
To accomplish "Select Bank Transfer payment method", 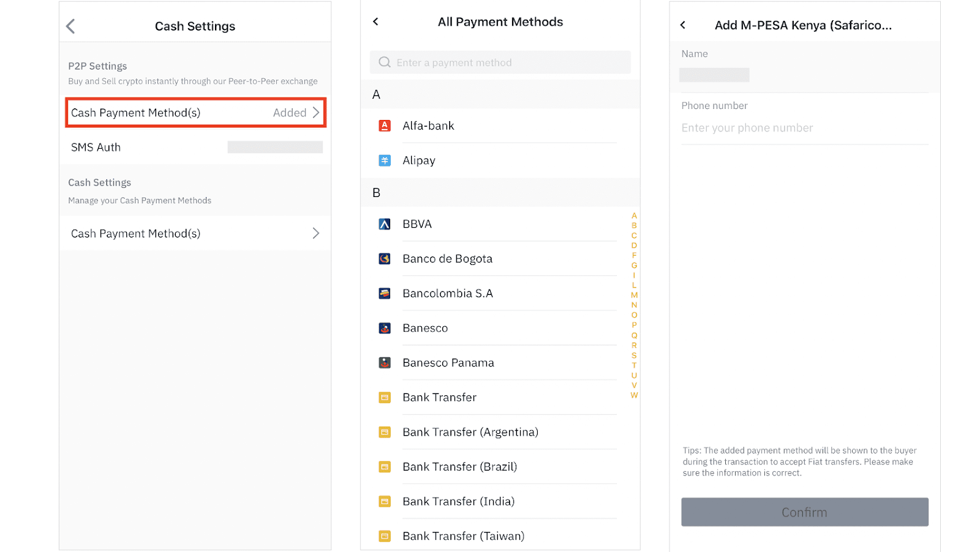I will point(500,397).
